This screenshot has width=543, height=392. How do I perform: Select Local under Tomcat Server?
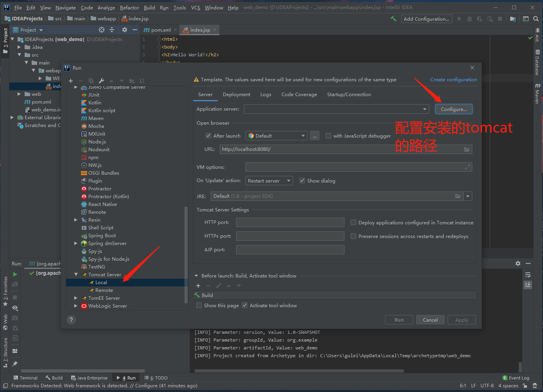(101, 283)
